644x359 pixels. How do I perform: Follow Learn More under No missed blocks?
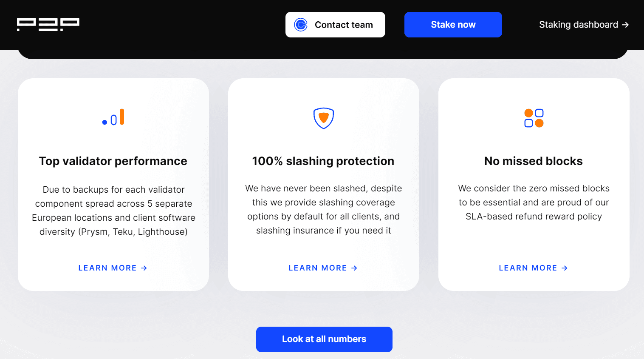[x=528, y=268]
